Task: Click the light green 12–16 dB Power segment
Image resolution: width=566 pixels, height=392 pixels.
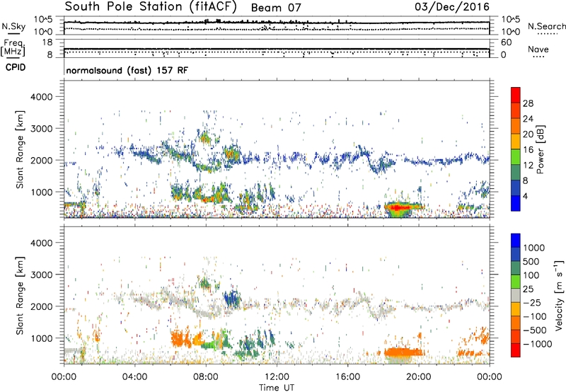Action: pyautogui.click(x=516, y=157)
